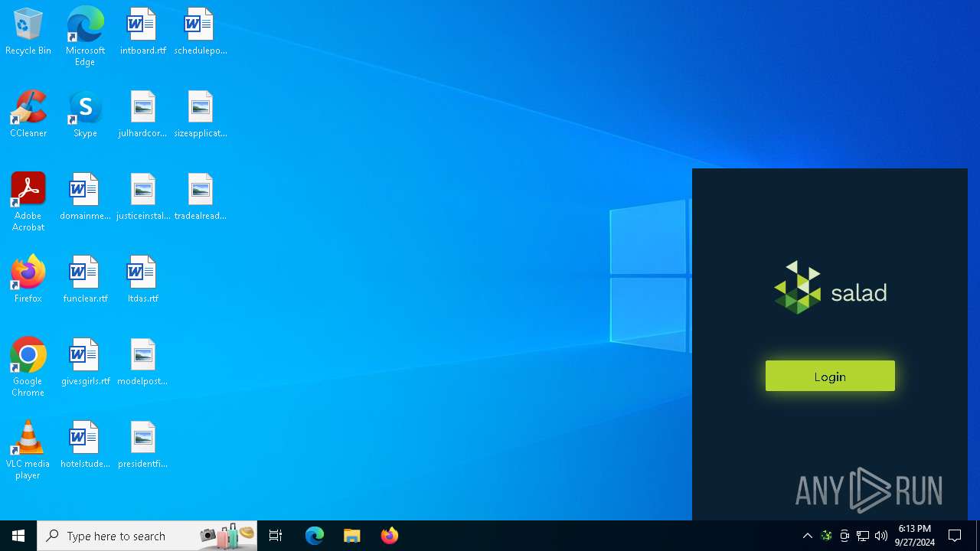Select the Firefox desktop shortcut

click(x=28, y=280)
